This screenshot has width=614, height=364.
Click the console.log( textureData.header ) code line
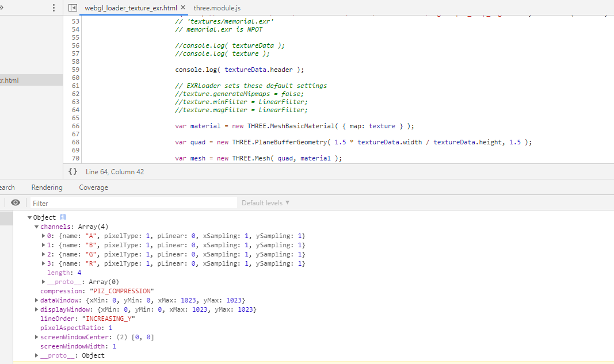pos(239,70)
